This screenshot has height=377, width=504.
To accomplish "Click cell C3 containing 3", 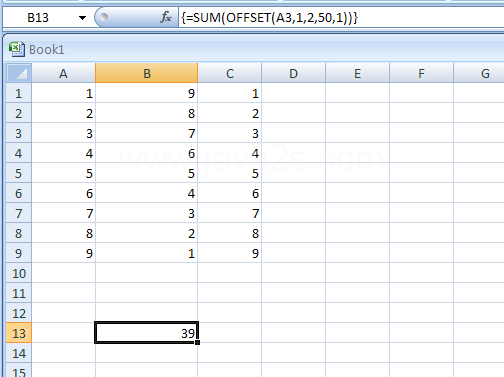I will click(230, 133).
